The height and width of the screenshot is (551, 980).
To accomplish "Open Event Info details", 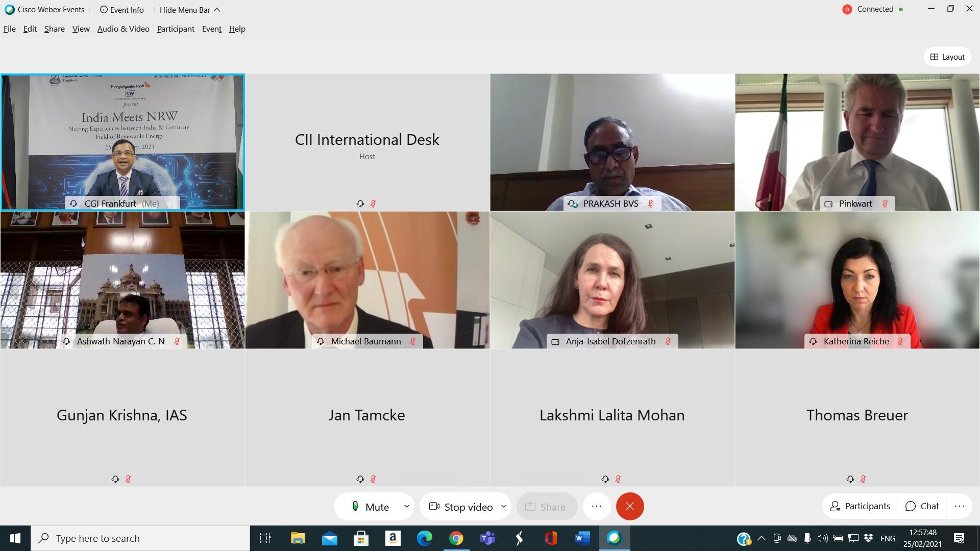I will coord(122,10).
